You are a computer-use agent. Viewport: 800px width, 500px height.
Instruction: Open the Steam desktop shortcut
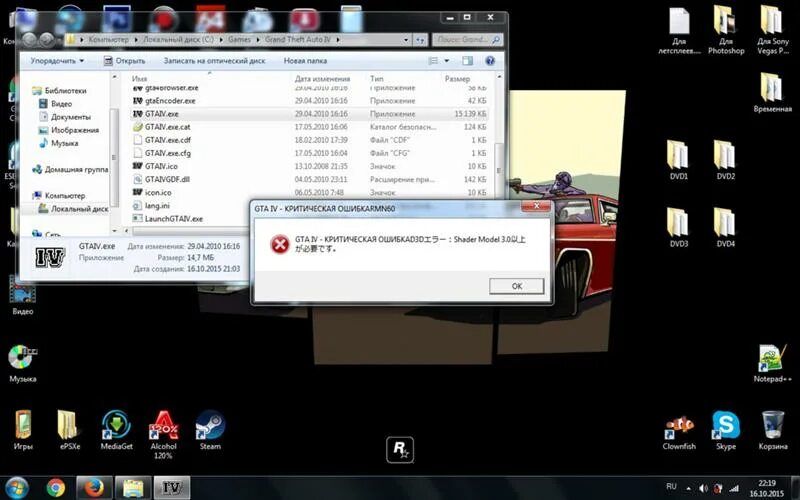coord(210,430)
